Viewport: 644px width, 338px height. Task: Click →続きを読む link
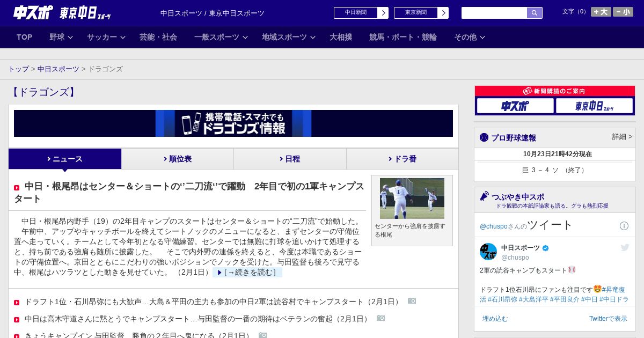247,273
